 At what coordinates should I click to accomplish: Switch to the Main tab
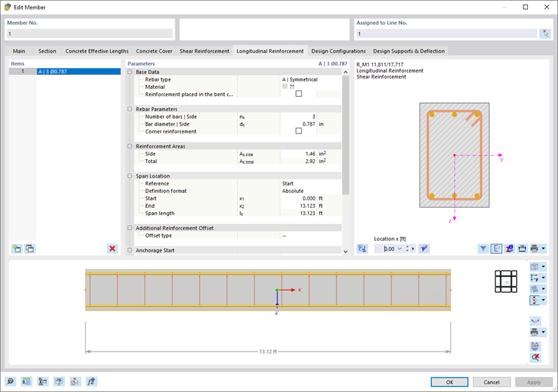tap(19, 51)
